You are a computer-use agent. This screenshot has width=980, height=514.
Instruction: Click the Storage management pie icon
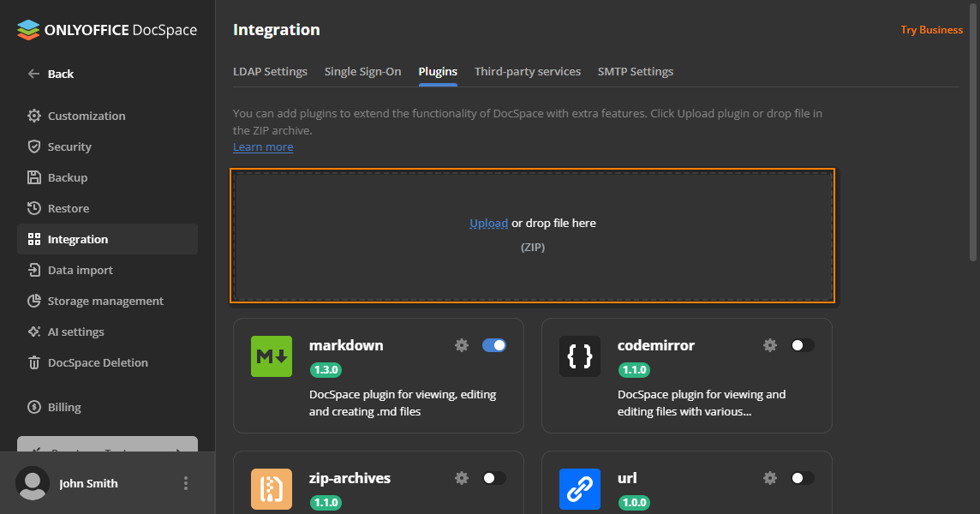(x=33, y=301)
